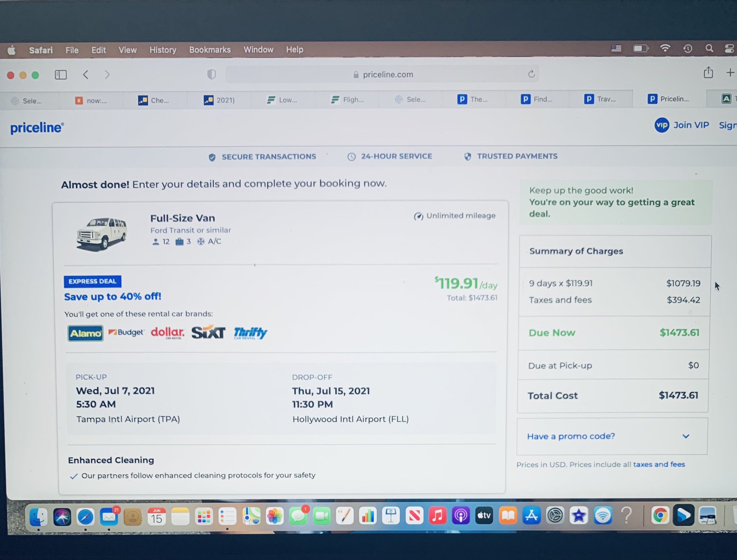The width and height of the screenshot is (737, 560).
Task: Open the History menu
Action: 163,50
